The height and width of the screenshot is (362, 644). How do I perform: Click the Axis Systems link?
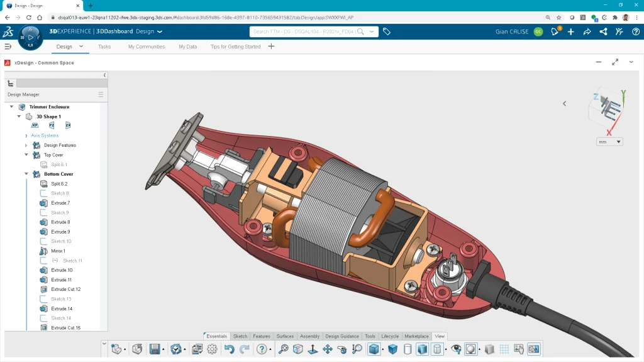pos(45,135)
